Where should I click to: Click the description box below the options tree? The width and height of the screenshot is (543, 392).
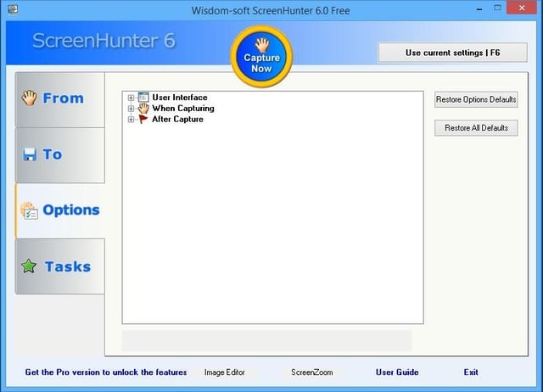[267, 340]
